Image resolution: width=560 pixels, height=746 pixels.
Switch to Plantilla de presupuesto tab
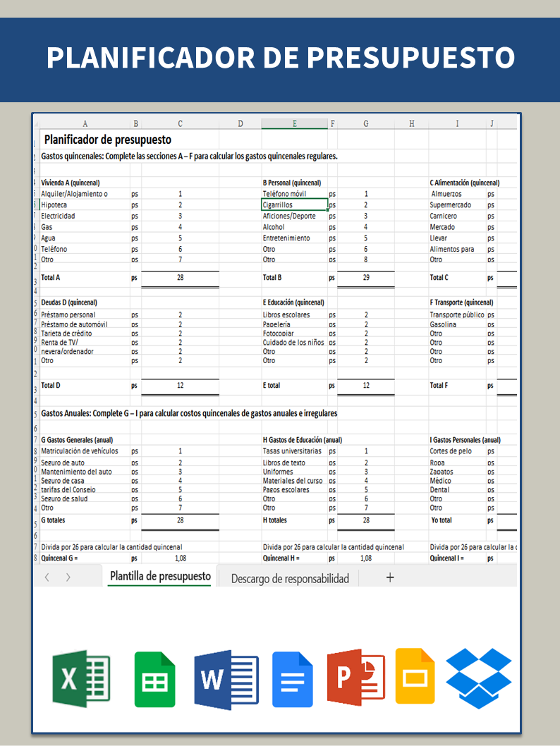pyautogui.click(x=160, y=576)
